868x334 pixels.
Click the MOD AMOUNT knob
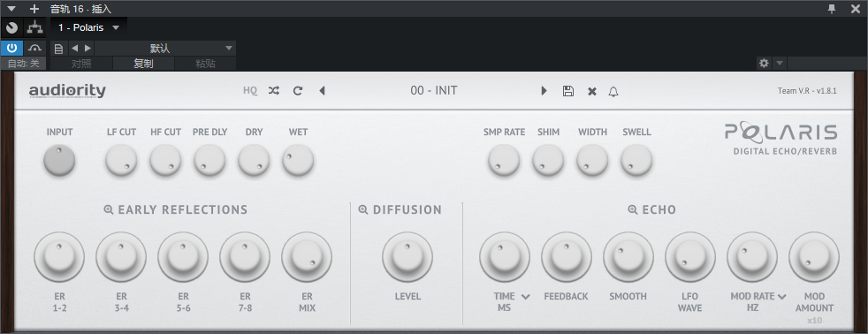coord(814,257)
